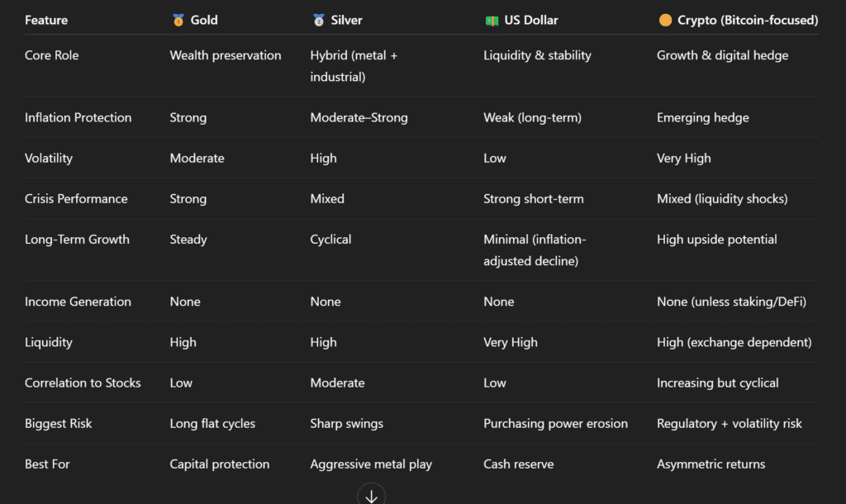Click the Long-Term Growth row label
846x504 pixels.
(x=77, y=239)
